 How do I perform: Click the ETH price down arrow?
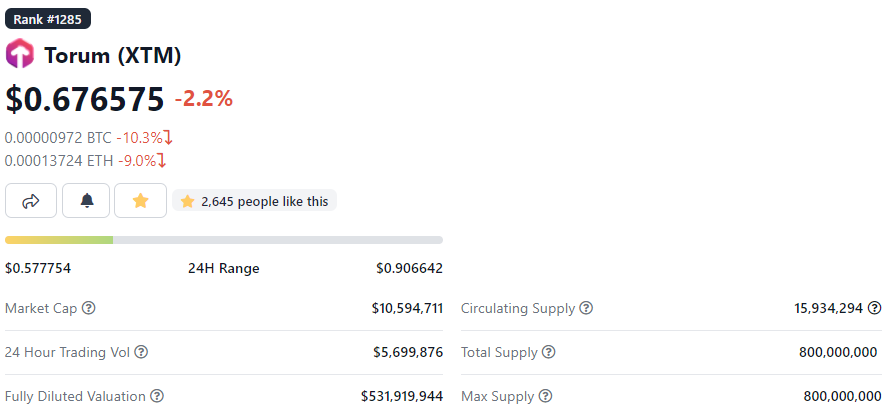[x=162, y=161]
